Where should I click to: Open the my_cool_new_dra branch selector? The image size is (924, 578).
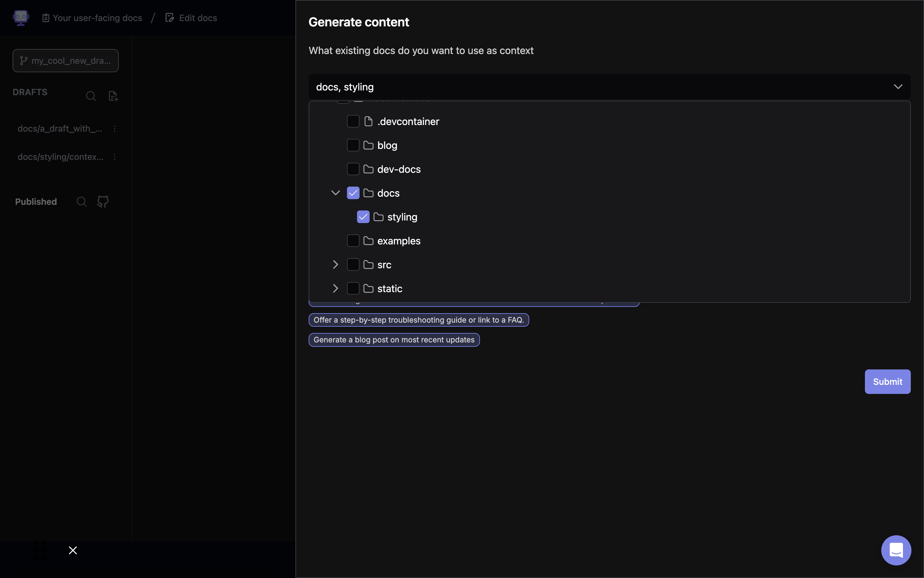pyautogui.click(x=65, y=61)
